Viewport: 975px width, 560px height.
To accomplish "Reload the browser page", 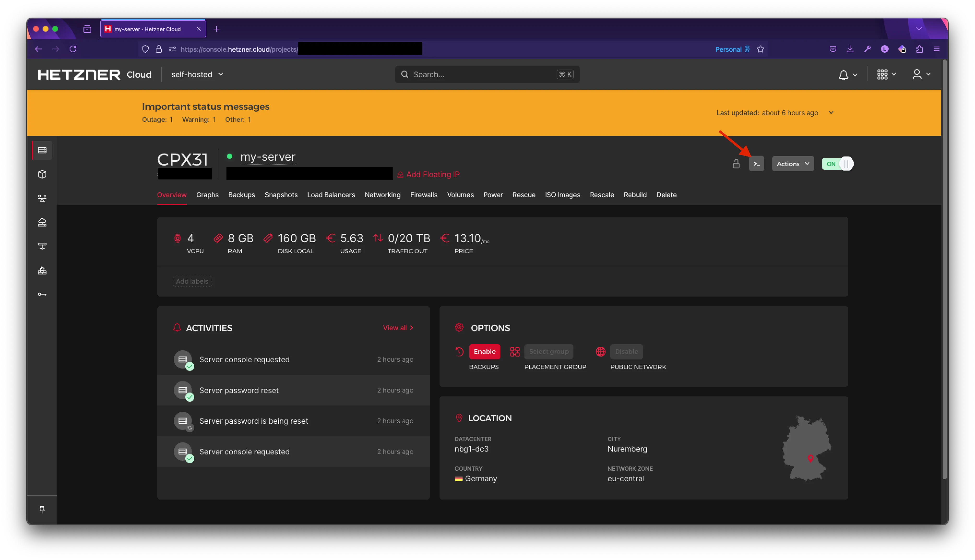I will 73,49.
